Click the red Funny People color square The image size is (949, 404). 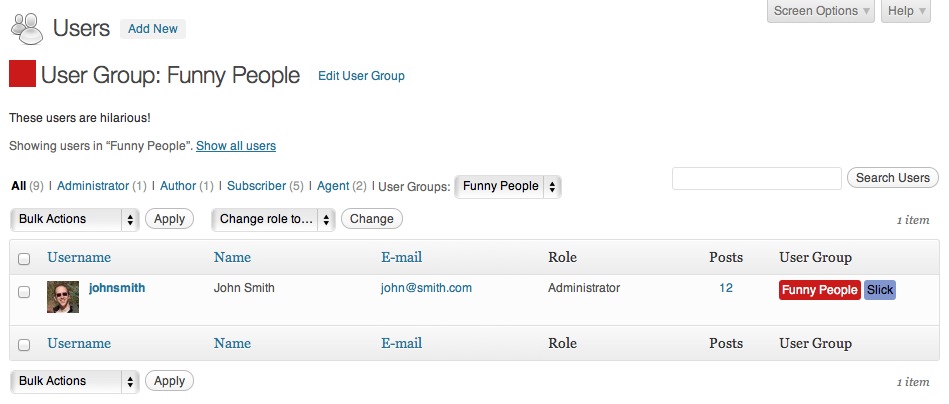coord(22,74)
